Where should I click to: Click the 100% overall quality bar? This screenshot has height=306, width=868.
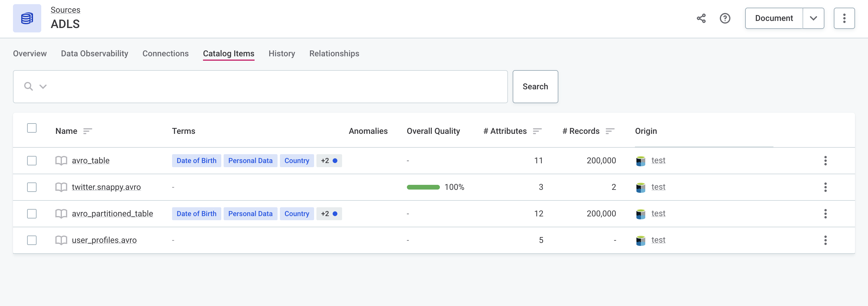point(423,187)
